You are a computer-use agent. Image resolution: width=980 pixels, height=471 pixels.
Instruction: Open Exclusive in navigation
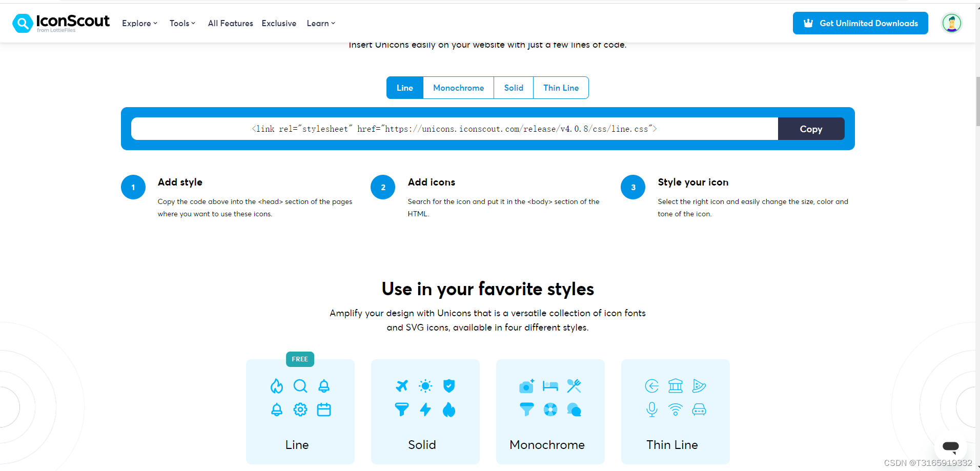(x=279, y=23)
